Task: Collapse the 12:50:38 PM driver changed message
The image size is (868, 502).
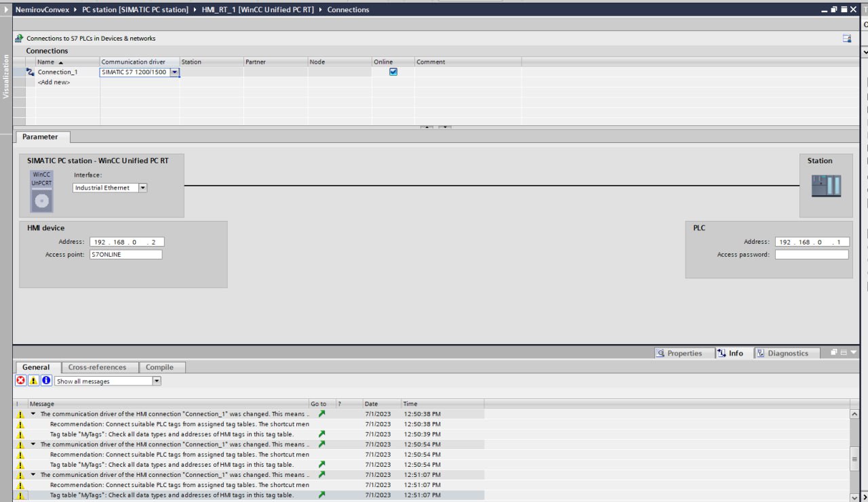Action: [x=33, y=414]
